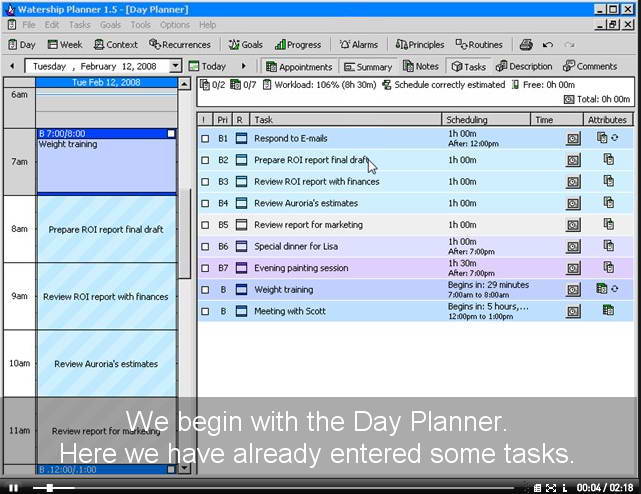Switch to the Comments tab
641x494 pixels.
pos(590,66)
